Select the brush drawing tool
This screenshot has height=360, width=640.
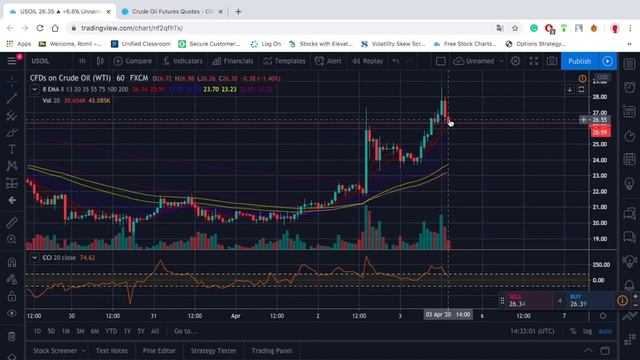12,133
